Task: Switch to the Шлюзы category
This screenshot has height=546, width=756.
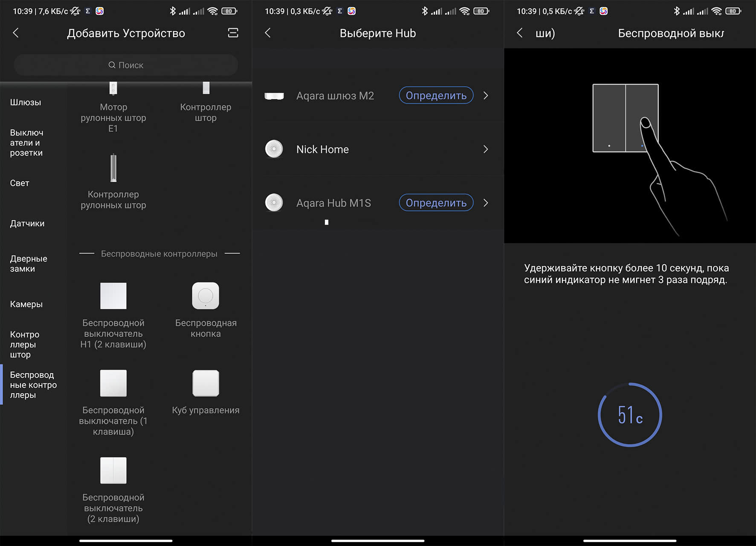Action: point(26,102)
